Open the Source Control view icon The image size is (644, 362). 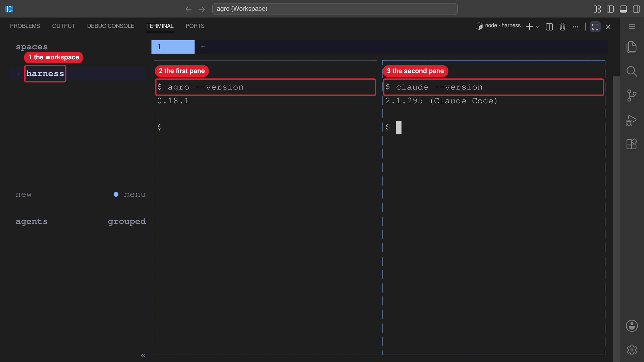tap(632, 96)
